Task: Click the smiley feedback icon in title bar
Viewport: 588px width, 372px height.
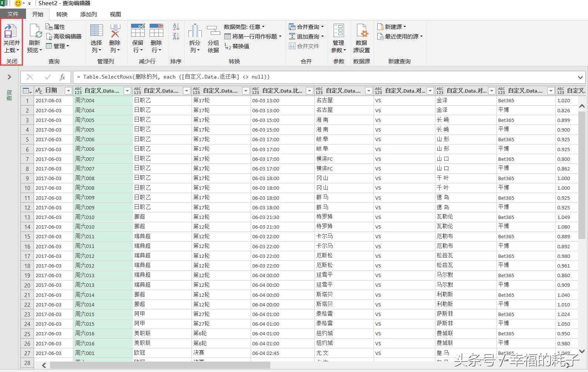Action: coord(18,4)
